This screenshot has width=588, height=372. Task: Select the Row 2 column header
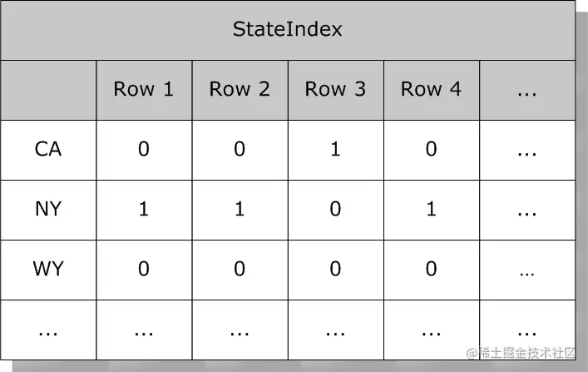(x=240, y=90)
